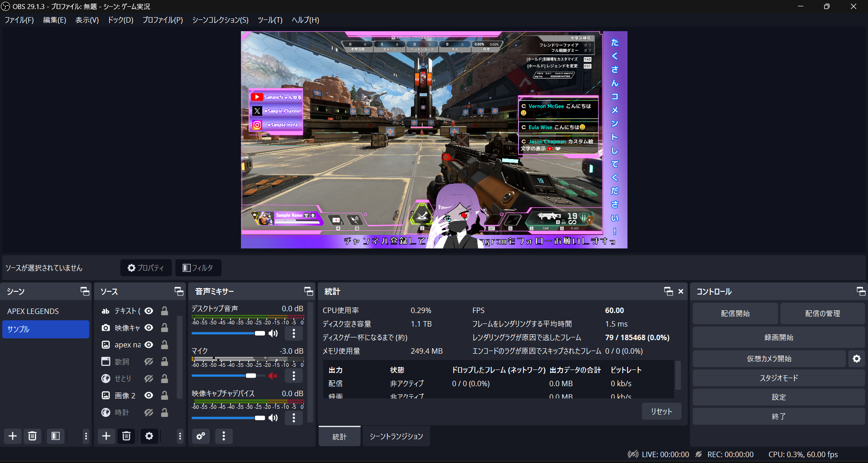Open 設定 in the controls dock
Screen dimensions: 868x463
point(779,397)
